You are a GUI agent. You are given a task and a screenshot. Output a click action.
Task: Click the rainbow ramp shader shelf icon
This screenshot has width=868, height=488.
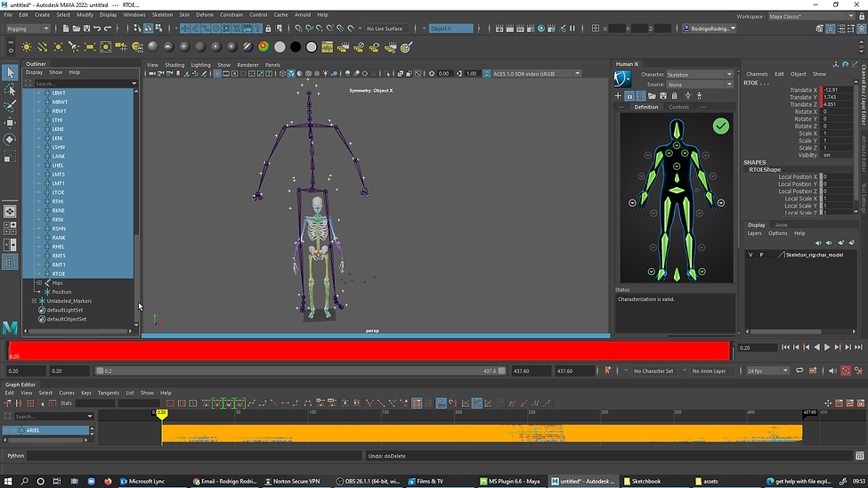point(264,47)
